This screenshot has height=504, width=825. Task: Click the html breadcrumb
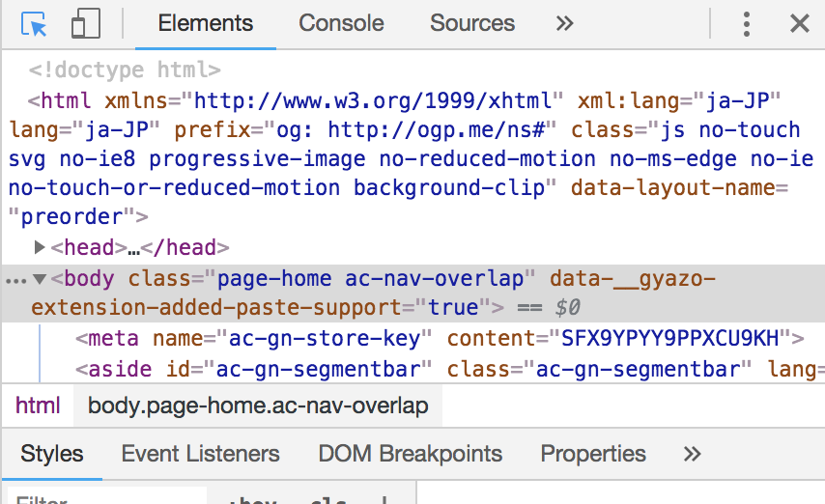[x=38, y=406]
